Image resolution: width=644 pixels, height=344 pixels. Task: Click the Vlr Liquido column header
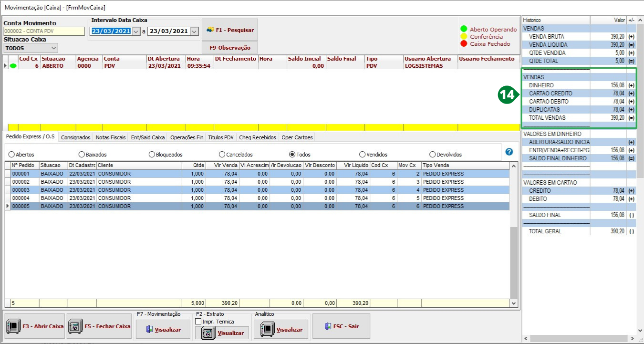coord(353,165)
